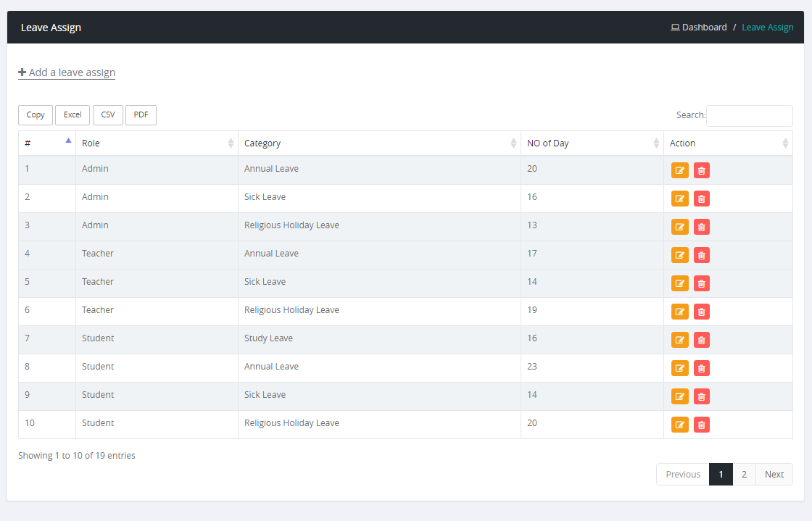
Task: Focus the Search input field
Action: [x=750, y=115]
